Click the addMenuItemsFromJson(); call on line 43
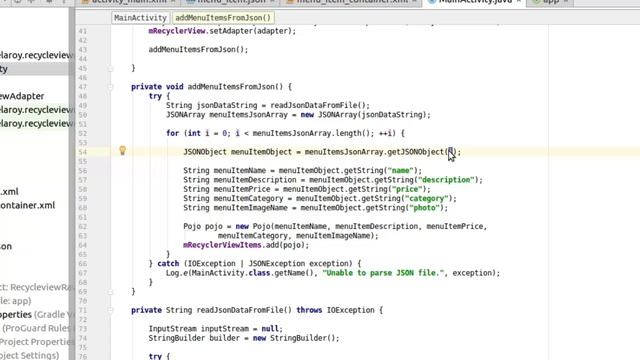Image resolution: width=640 pixels, height=360 pixels. click(x=198, y=49)
